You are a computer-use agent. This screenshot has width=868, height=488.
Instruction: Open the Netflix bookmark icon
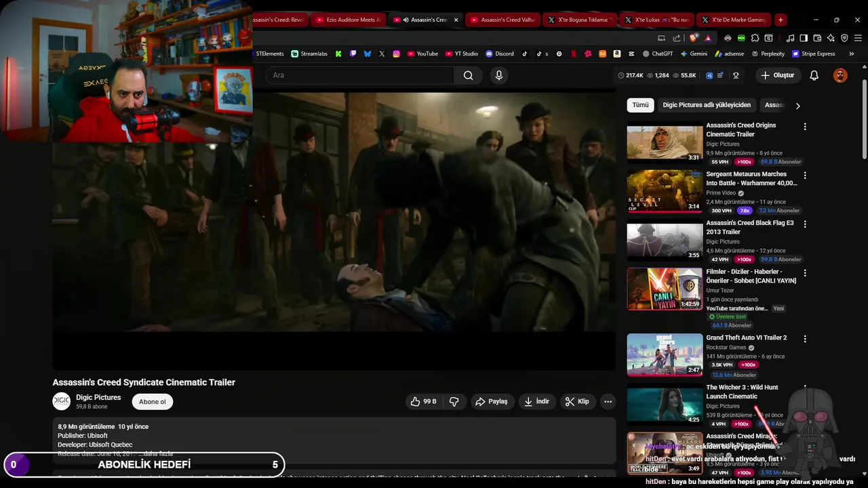[x=574, y=54]
